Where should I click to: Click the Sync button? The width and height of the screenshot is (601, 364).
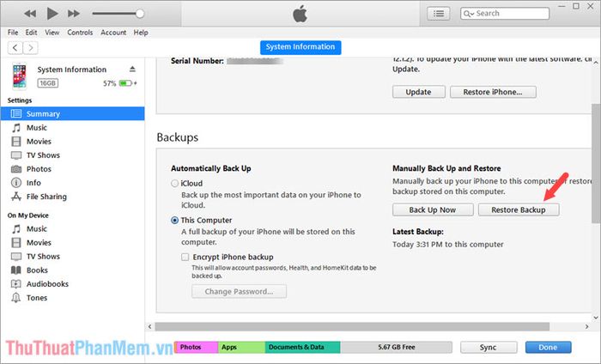point(489,348)
